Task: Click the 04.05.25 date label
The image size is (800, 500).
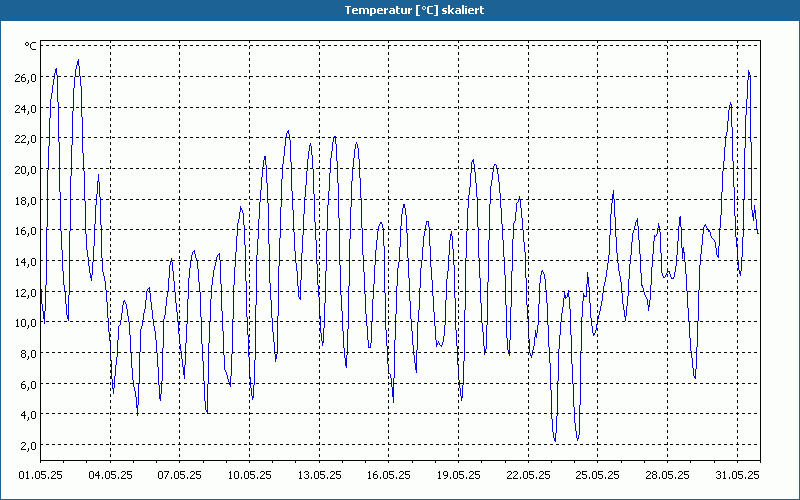Action: [110, 475]
